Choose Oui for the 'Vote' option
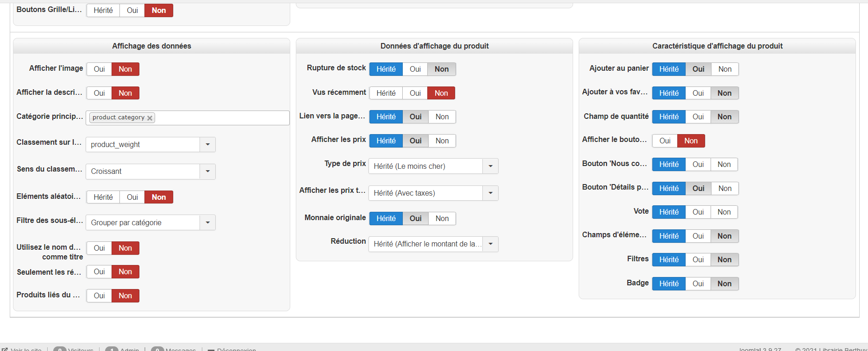 pyautogui.click(x=698, y=212)
